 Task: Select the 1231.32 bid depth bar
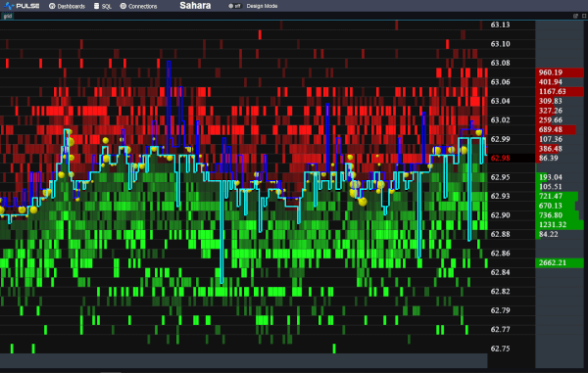[x=560, y=225]
